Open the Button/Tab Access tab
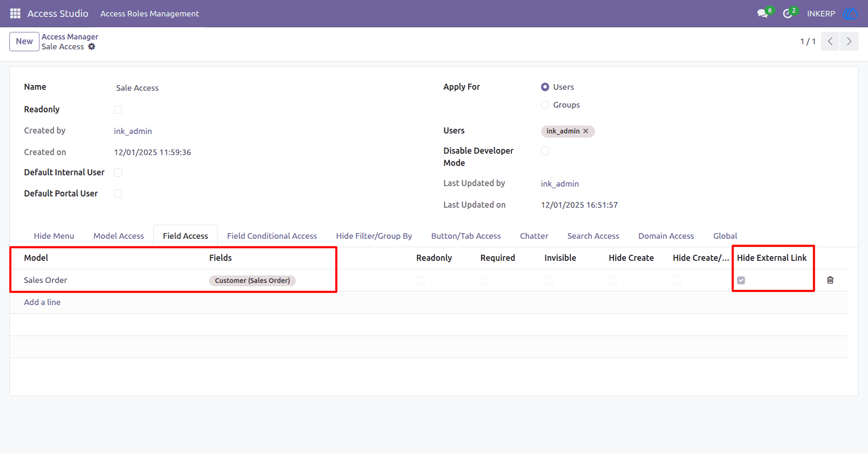 466,236
